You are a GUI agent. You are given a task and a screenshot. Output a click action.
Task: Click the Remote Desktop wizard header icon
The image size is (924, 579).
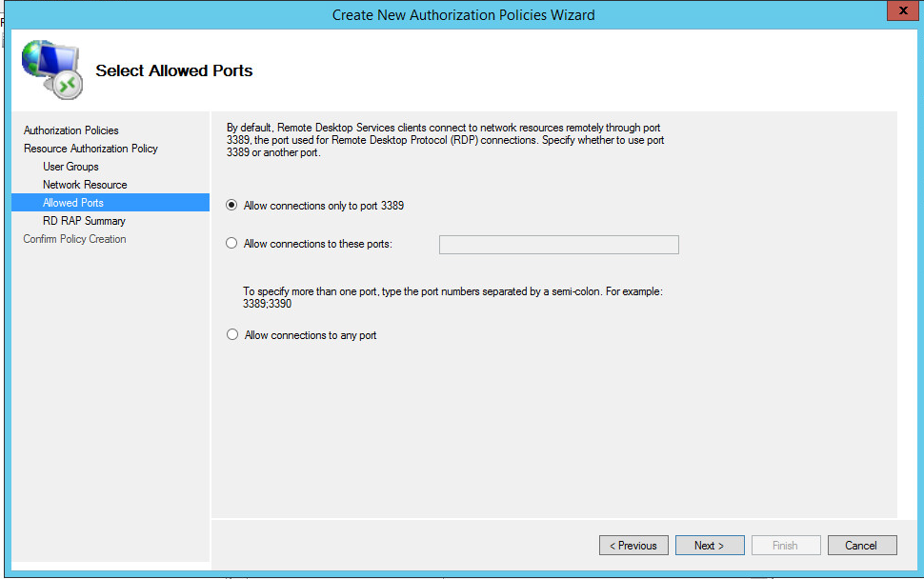(52, 70)
